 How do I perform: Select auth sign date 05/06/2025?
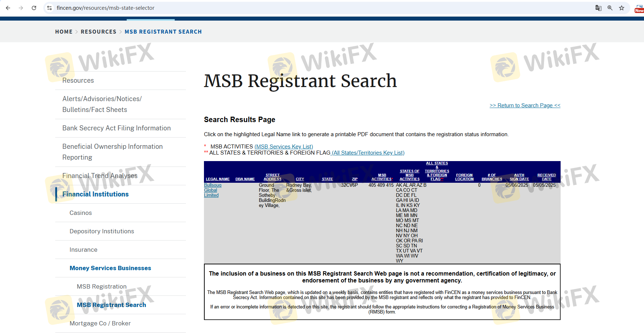tap(517, 185)
